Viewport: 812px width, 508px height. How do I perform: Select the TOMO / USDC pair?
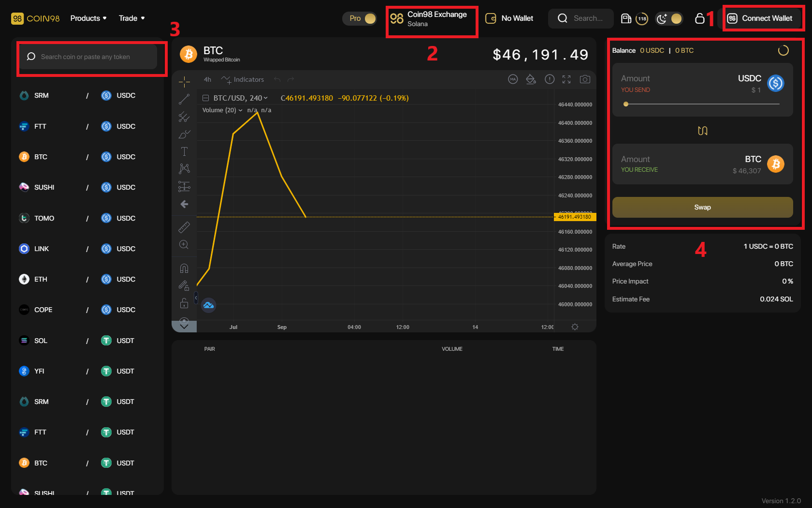click(87, 218)
